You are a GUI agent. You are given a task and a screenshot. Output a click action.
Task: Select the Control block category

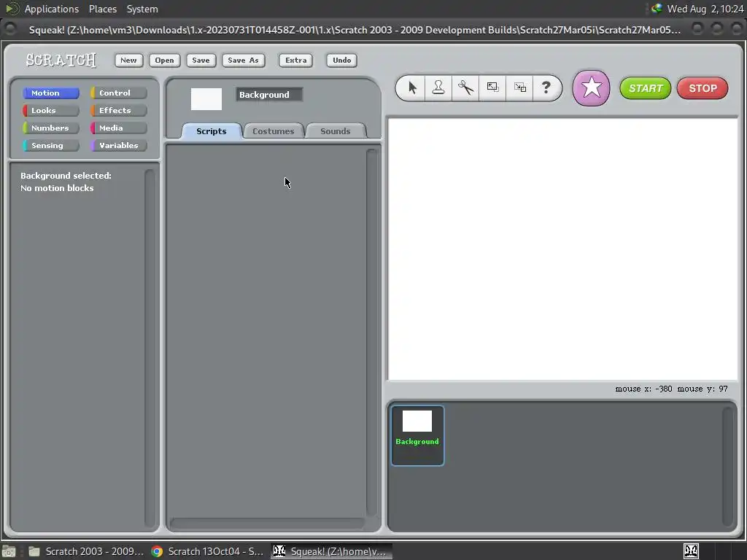click(x=119, y=93)
